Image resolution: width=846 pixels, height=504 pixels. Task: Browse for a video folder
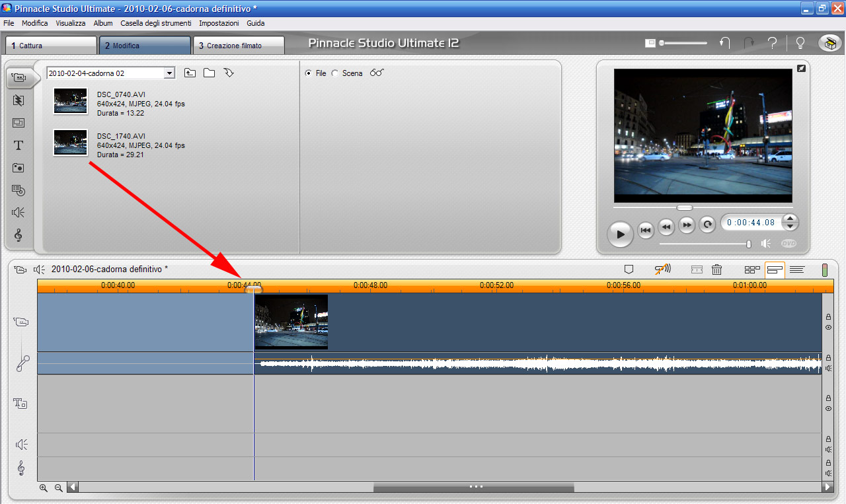click(x=209, y=73)
